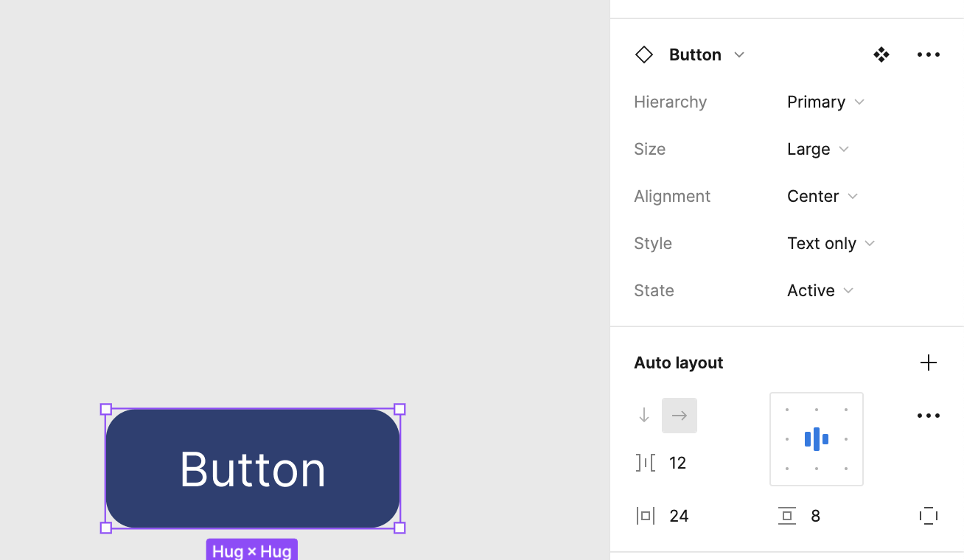This screenshot has width=964, height=560.
Task: Open the Hierarchy Primary dropdown
Action: pyautogui.click(x=825, y=102)
